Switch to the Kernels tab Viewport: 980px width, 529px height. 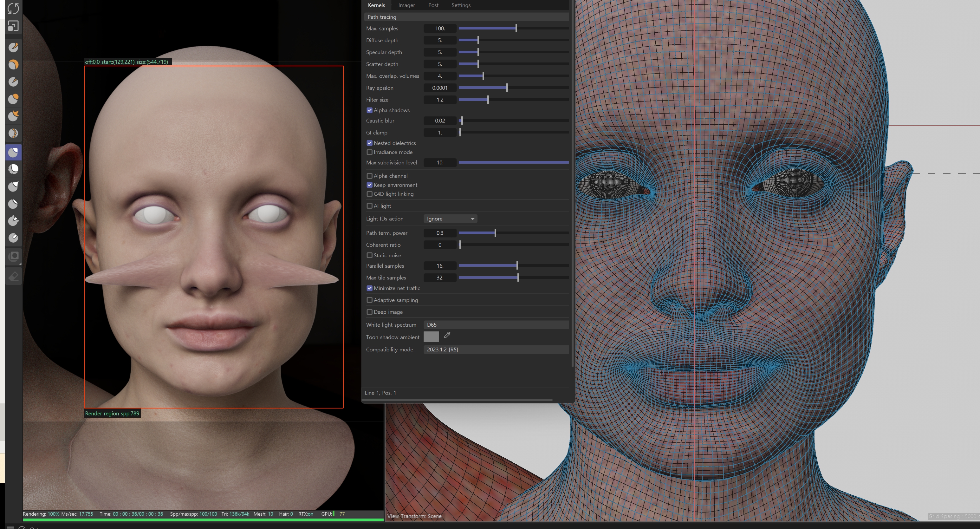(x=376, y=5)
